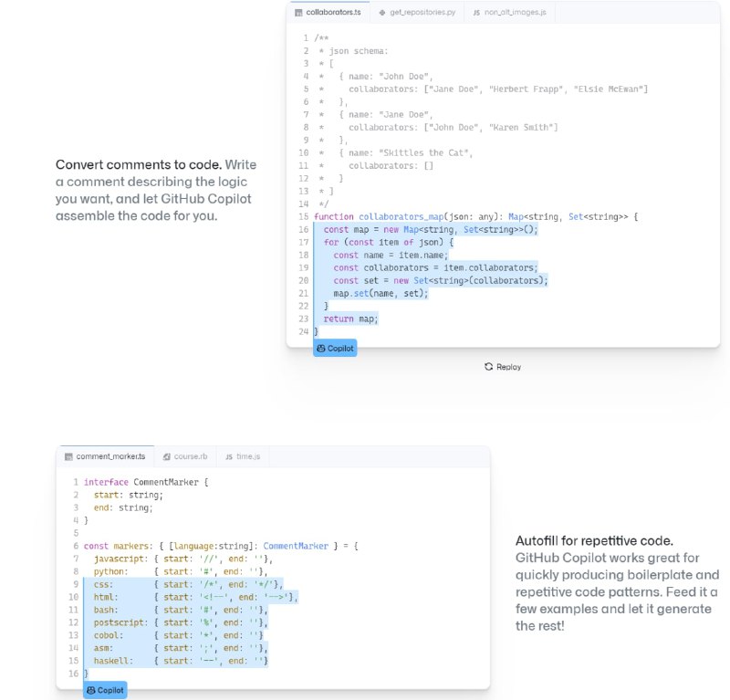Click the 'Autofill for repetitive code.' heading

tap(594, 540)
